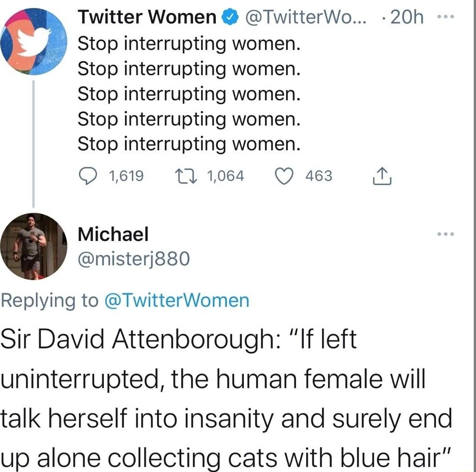
Task: Expand the tweet options via ellipsis menu
Action: pyautogui.click(x=447, y=15)
